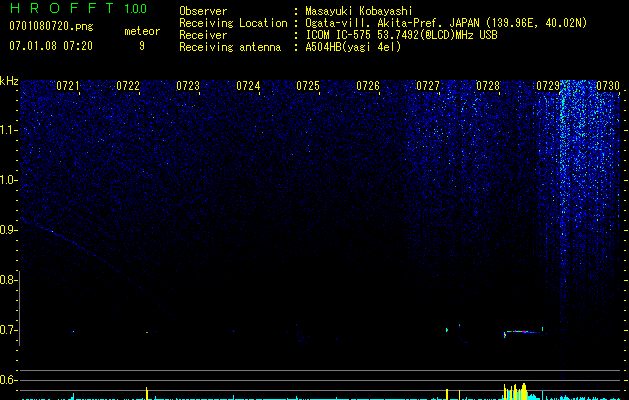Click the receiver ICOM IC-575 frequency text
This screenshot has height=400, width=629.
tap(401, 35)
